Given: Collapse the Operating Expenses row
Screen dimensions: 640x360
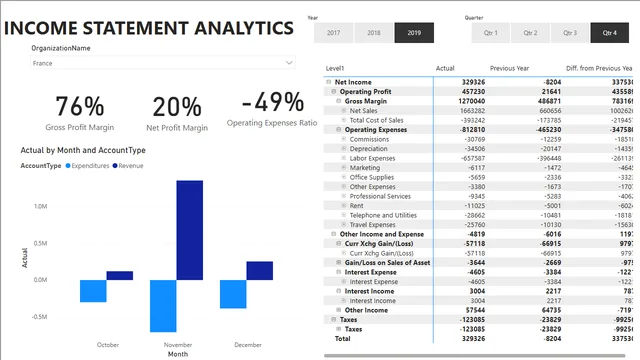Looking at the screenshot, I should click(x=338, y=129).
